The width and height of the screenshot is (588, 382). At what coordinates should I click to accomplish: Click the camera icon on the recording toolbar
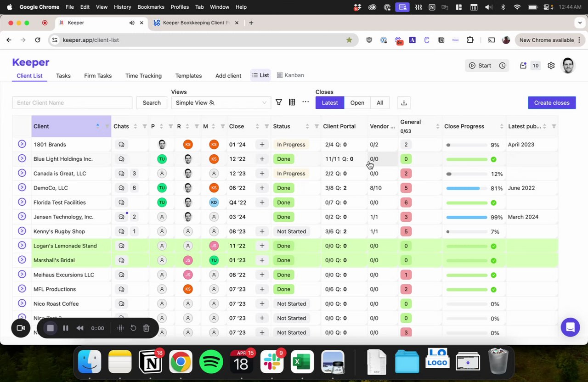pos(21,328)
